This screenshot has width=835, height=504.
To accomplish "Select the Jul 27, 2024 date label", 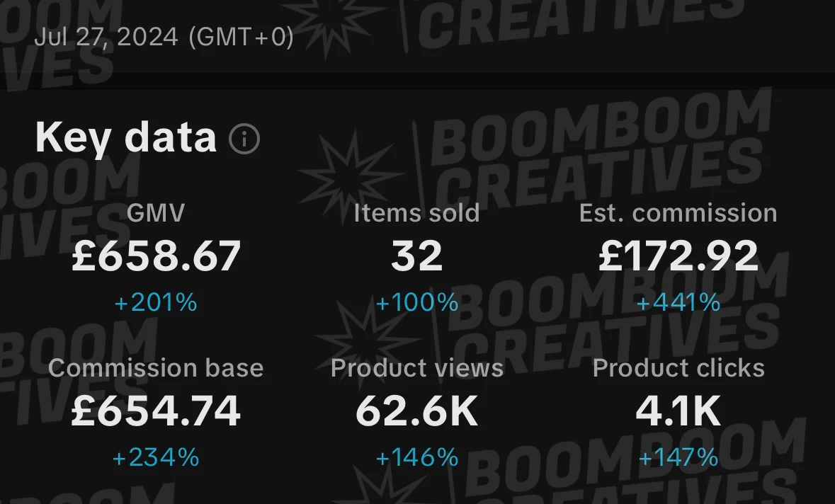I will point(164,38).
